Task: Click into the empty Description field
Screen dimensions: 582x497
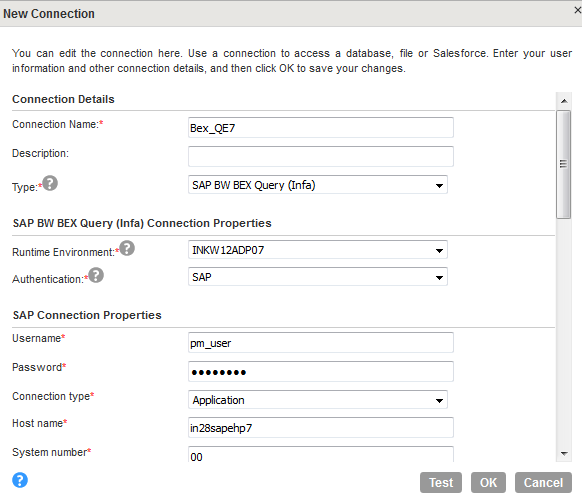Action: [x=321, y=157]
